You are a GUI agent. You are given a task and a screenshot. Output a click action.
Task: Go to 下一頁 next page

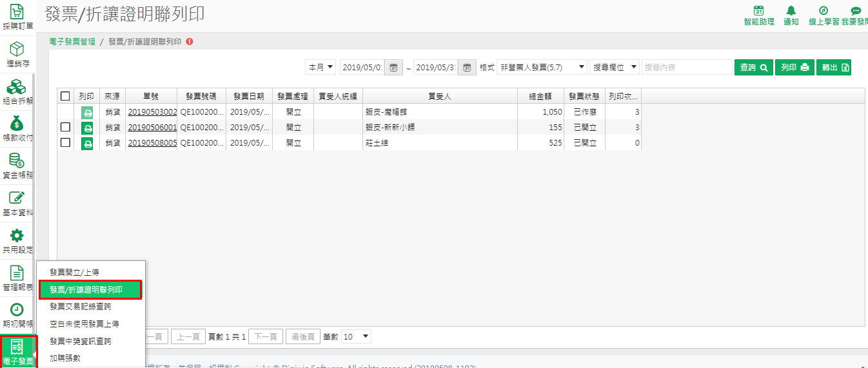[265, 336]
